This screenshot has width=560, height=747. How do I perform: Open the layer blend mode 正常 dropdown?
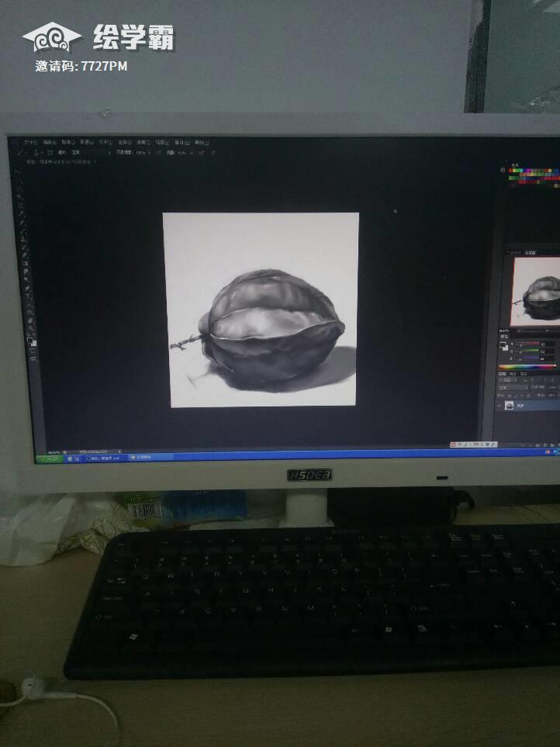coord(513,388)
